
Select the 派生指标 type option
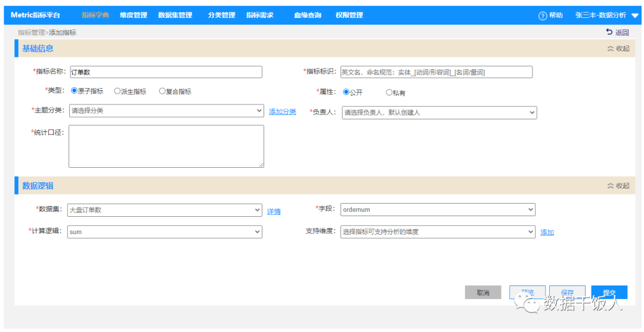click(117, 91)
